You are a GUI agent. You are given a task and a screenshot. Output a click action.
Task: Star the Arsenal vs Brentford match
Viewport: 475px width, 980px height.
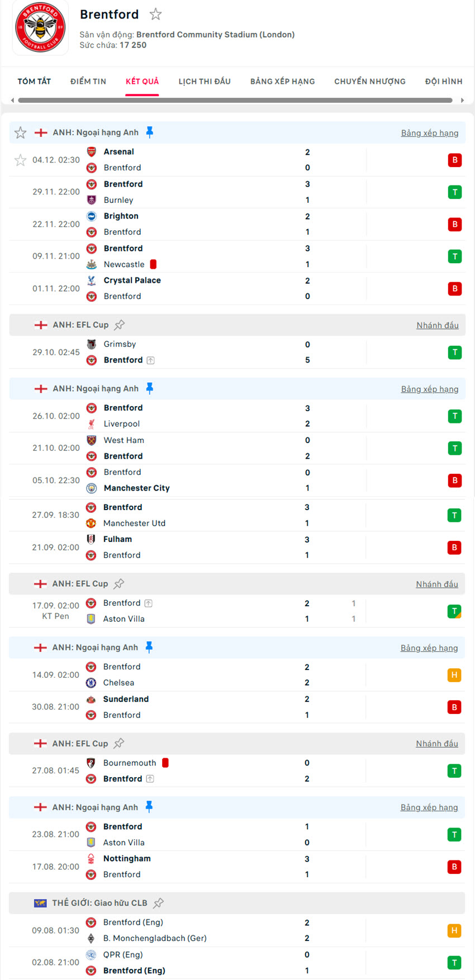pos(20,160)
